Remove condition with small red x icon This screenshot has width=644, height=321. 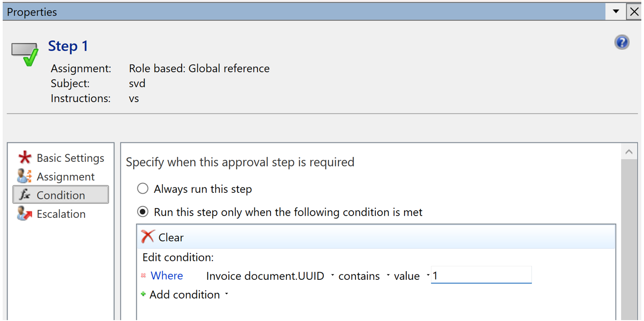[x=144, y=276]
